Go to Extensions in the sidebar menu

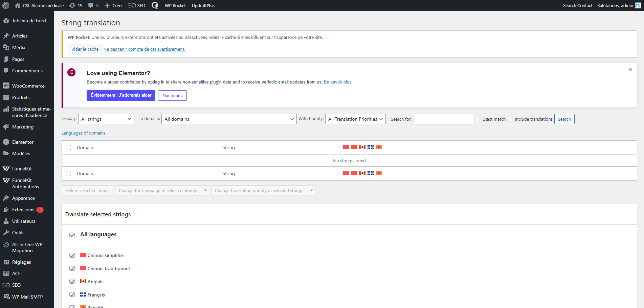tap(23, 210)
